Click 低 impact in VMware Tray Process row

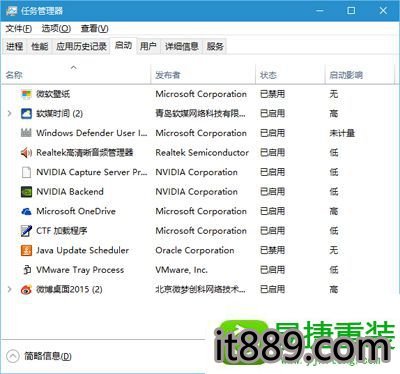(x=334, y=270)
